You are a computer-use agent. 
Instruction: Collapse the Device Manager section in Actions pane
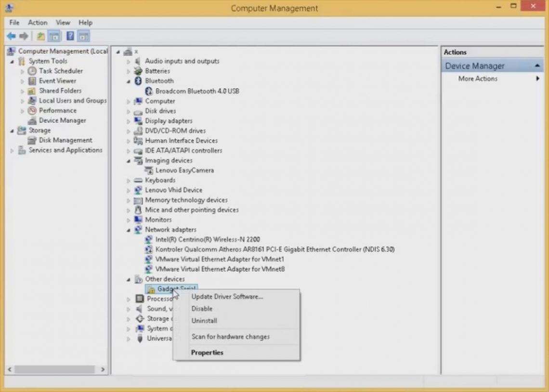click(539, 65)
